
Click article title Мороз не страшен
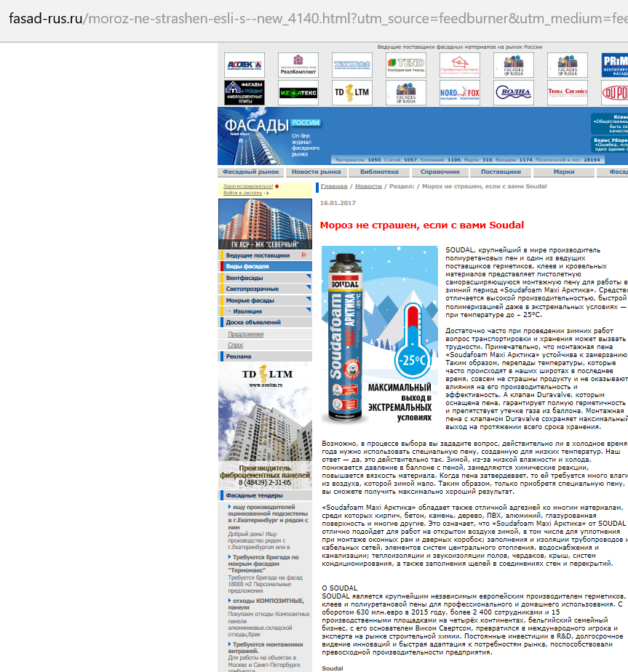tap(421, 225)
